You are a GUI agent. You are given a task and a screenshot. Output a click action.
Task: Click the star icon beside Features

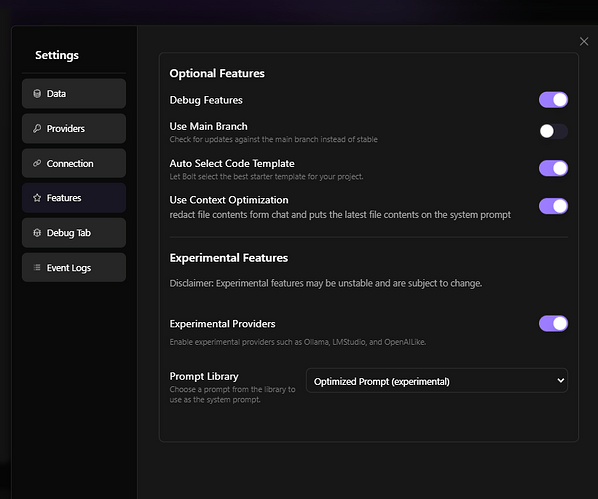[x=37, y=198]
